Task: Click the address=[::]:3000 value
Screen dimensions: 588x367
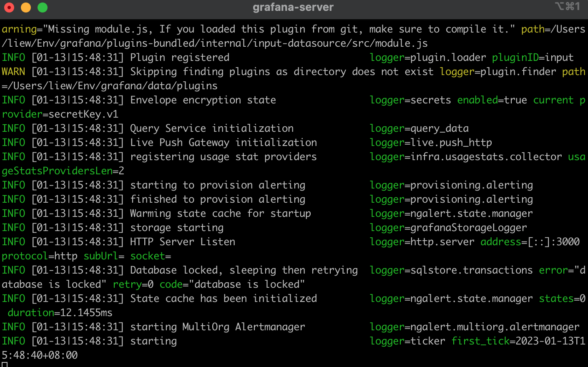Action: coord(530,242)
